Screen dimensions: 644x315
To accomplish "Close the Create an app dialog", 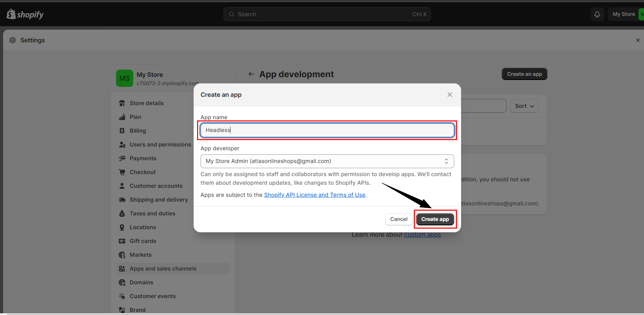I will click(450, 95).
